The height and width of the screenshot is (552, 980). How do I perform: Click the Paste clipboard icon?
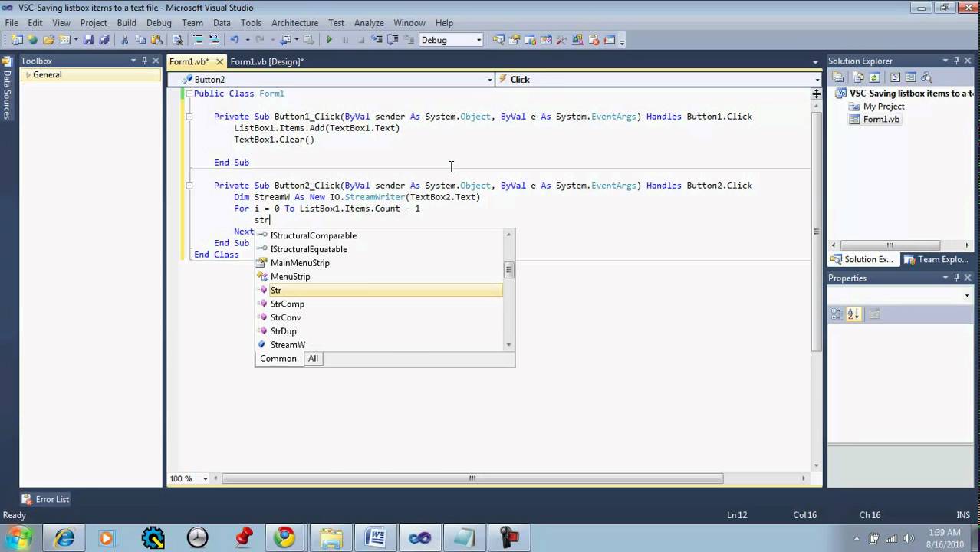click(156, 40)
